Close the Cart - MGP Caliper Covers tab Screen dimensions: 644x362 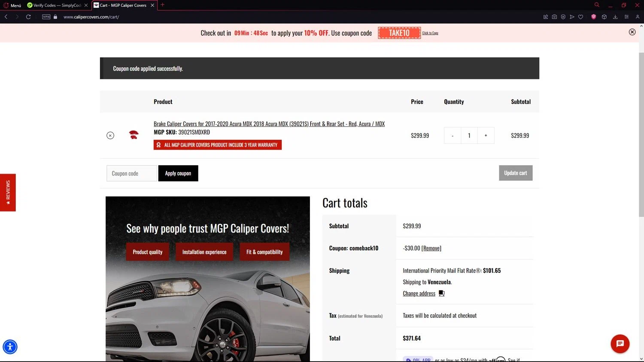152,5
